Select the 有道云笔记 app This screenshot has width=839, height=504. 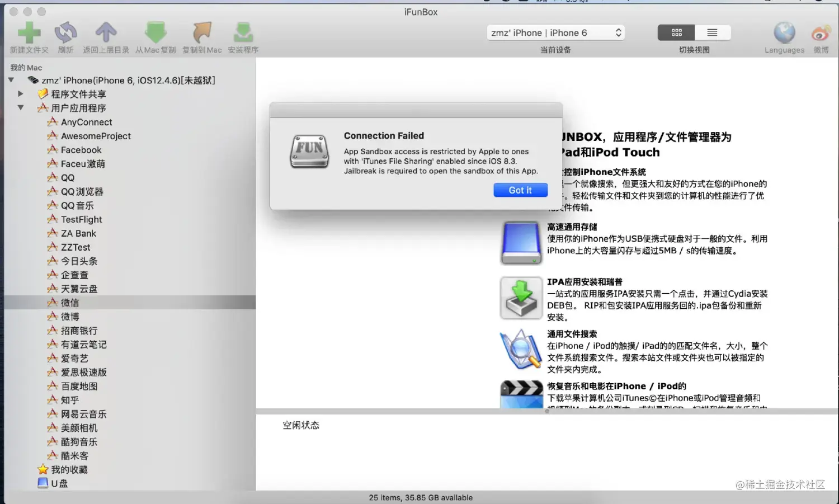pos(83,345)
